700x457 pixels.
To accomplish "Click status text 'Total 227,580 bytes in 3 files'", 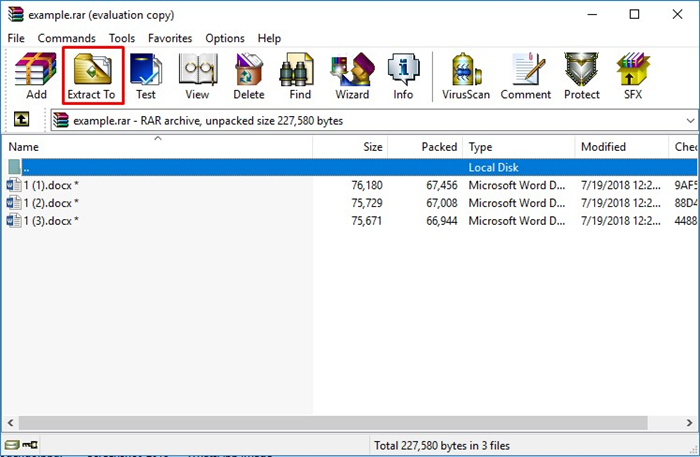I will [442, 445].
